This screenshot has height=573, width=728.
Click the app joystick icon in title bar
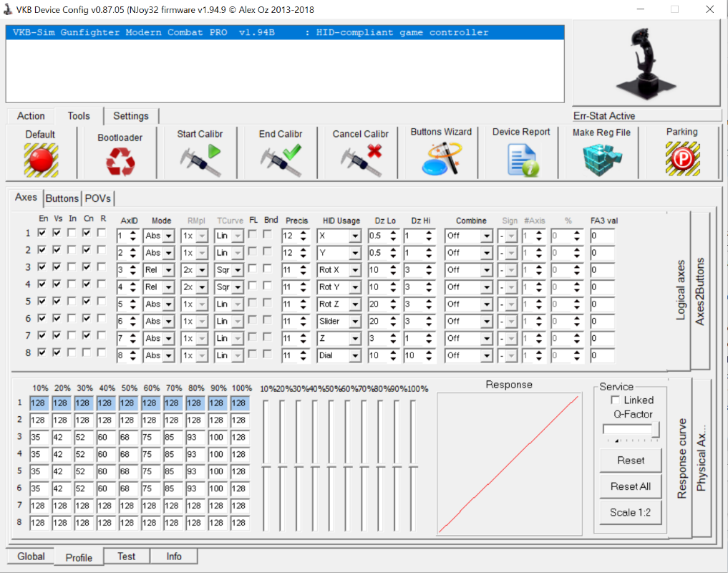click(7, 9)
